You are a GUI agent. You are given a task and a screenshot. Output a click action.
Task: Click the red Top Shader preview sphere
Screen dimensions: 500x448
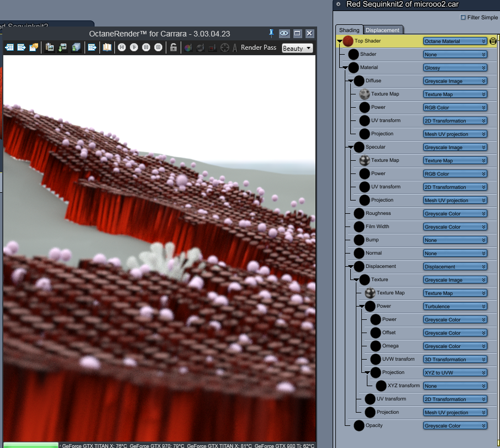[x=348, y=41]
